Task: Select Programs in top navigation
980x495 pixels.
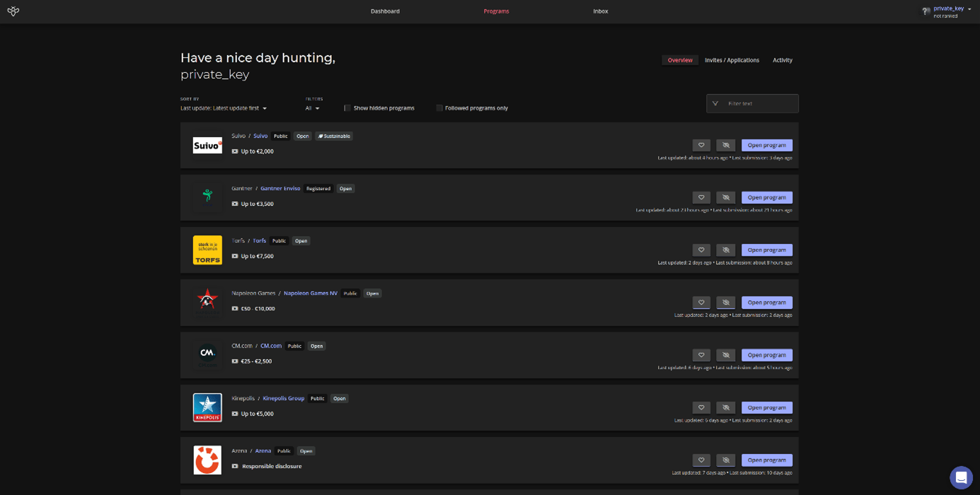Action: (496, 11)
